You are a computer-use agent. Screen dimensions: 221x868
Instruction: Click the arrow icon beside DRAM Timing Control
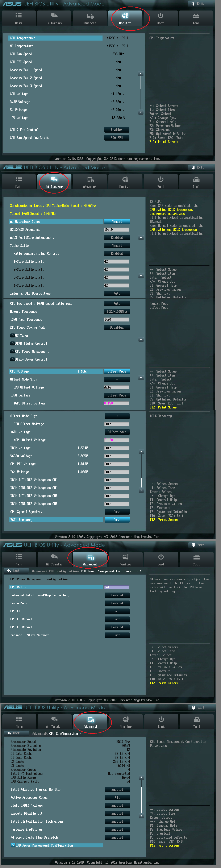coord(12,343)
